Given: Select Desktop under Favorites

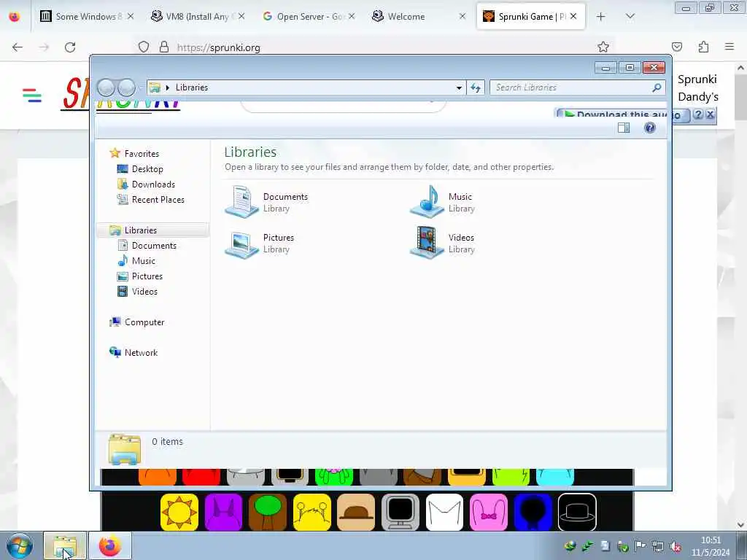Looking at the screenshot, I should coord(147,169).
